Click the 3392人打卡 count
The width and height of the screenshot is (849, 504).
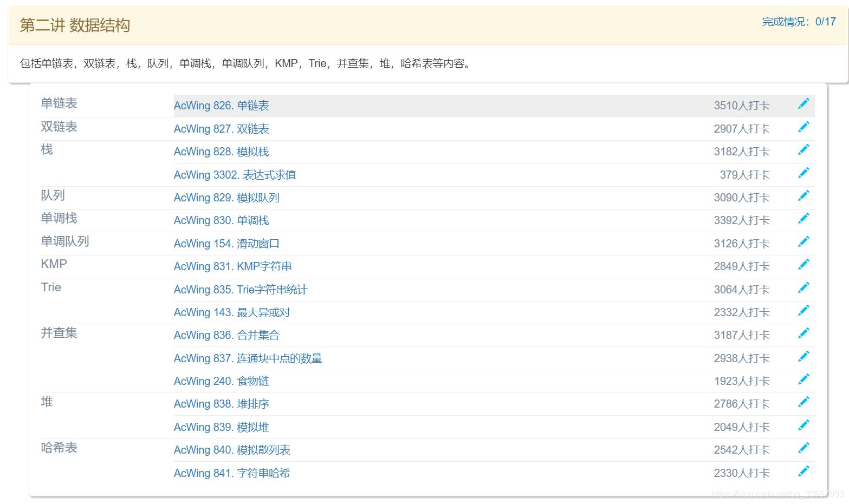pyautogui.click(x=742, y=220)
